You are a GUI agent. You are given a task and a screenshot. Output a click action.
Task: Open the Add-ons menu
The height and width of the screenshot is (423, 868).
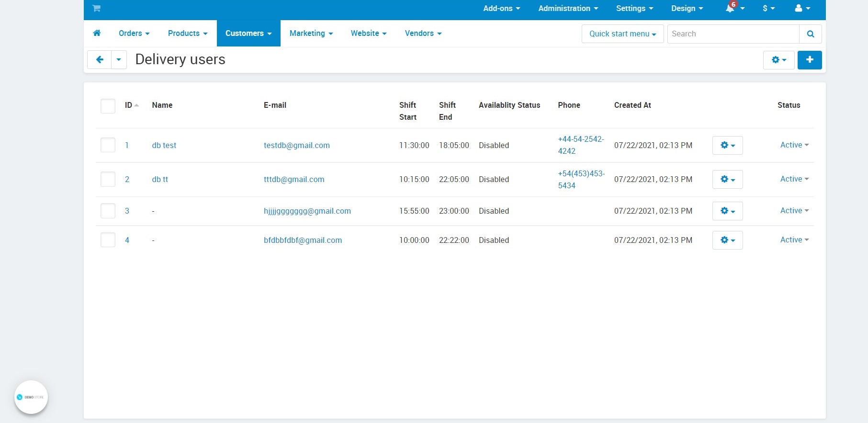pyautogui.click(x=501, y=8)
